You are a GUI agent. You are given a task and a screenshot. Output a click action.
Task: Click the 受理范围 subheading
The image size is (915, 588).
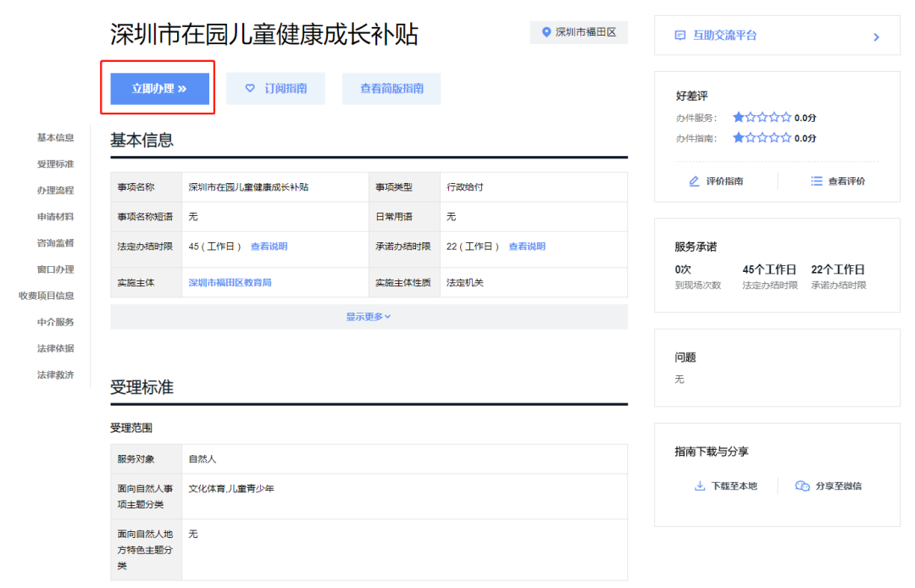(131, 428)
